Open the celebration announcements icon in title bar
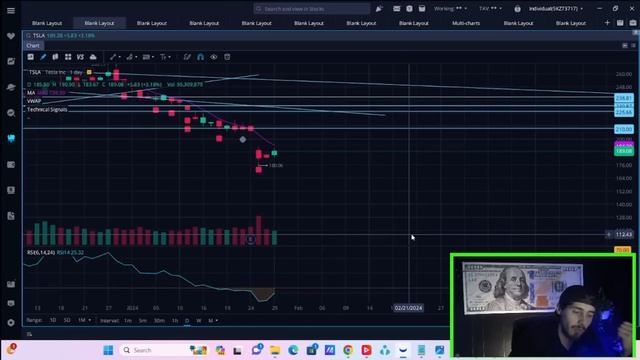This screenshot has width=640, height=360. pyautogui.click(x=379, y=9)
